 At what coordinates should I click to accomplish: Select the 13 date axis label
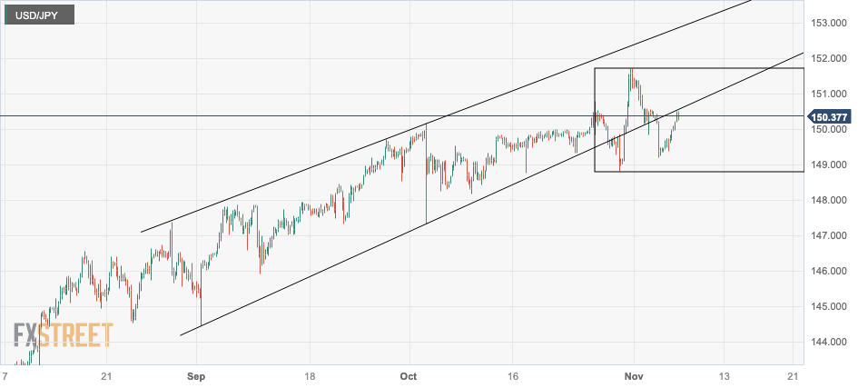tap(724, 376)
